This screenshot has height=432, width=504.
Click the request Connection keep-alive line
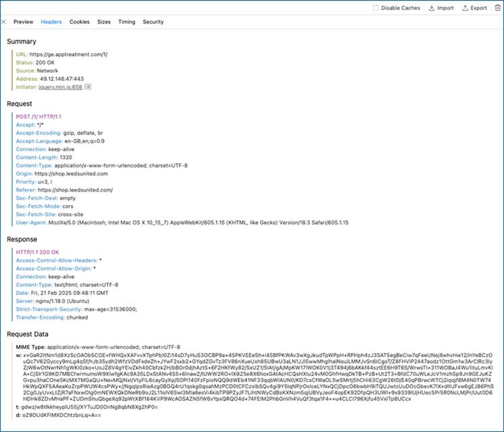point(45,149)
